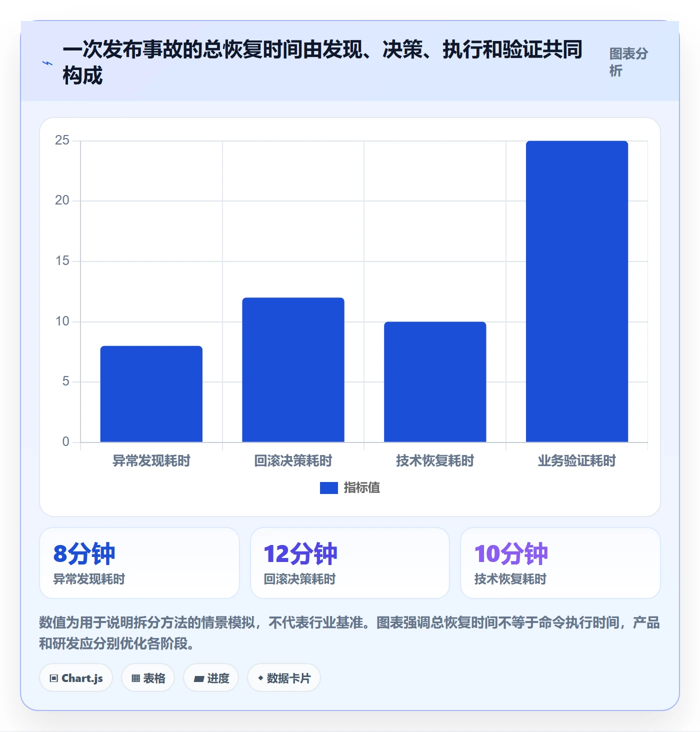Open the 8分钟 data card
The width and height of the screenshot is (700, 732).
[x=139, y=563]
